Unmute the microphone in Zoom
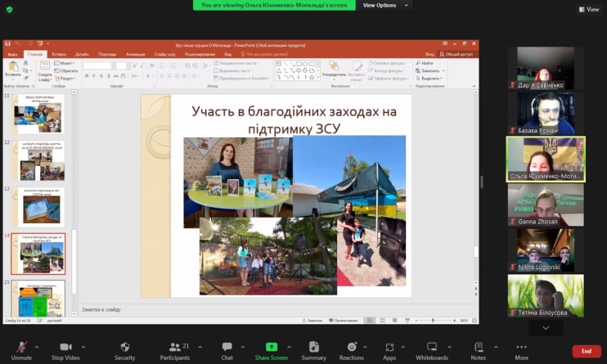Viewport: 607px width, 364px height. [x=21, y=351]
